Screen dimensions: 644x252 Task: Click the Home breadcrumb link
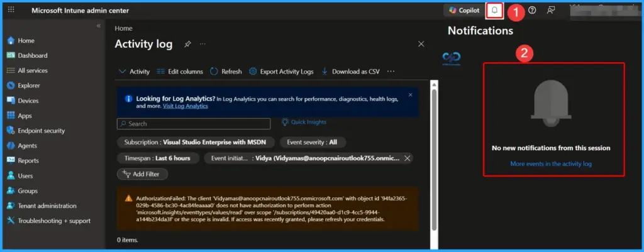tap(124, 28)
